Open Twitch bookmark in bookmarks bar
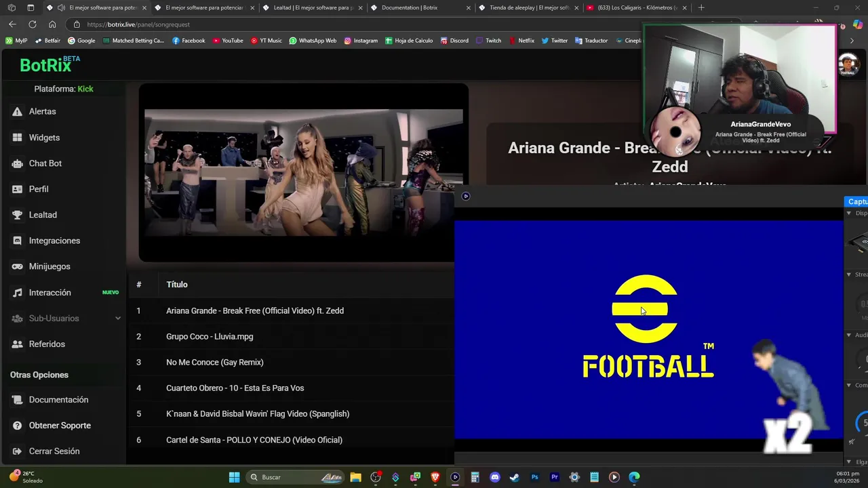868x488 pixels. tap(488, 41)
